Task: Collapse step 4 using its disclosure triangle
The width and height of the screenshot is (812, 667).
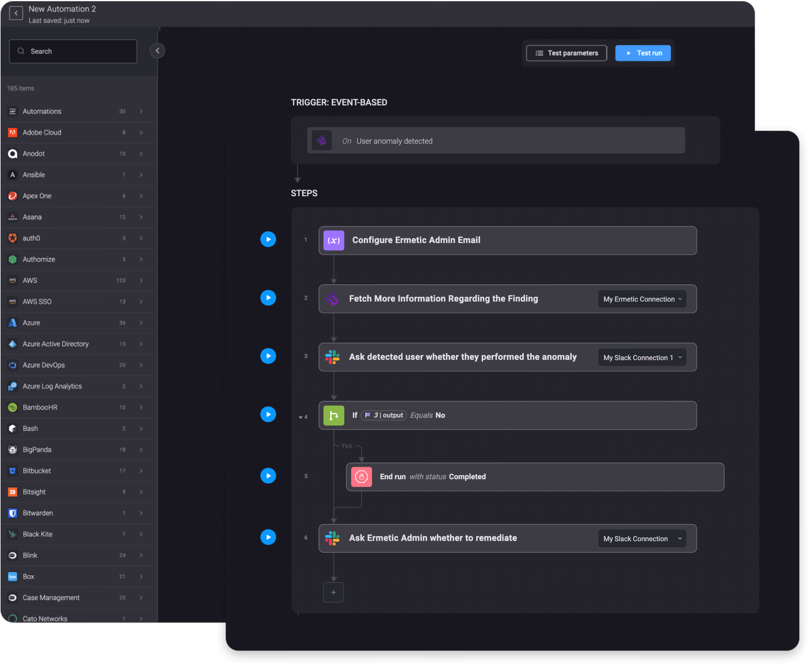Action: coord(301,418)
